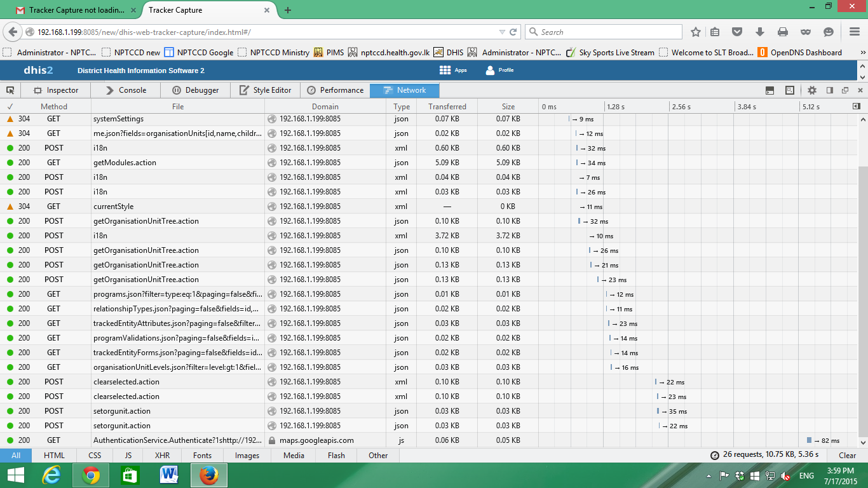Toggle the Images request filter

(247, 455)
